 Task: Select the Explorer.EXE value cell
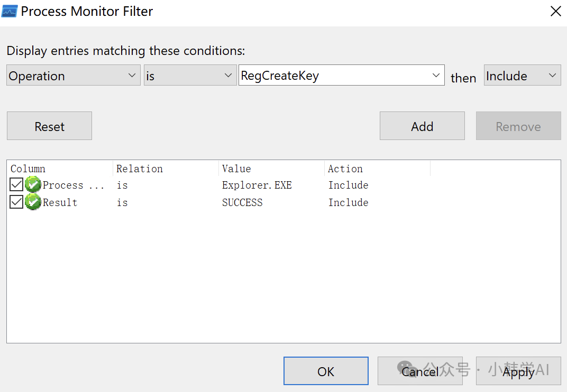[x=257, y=185]
